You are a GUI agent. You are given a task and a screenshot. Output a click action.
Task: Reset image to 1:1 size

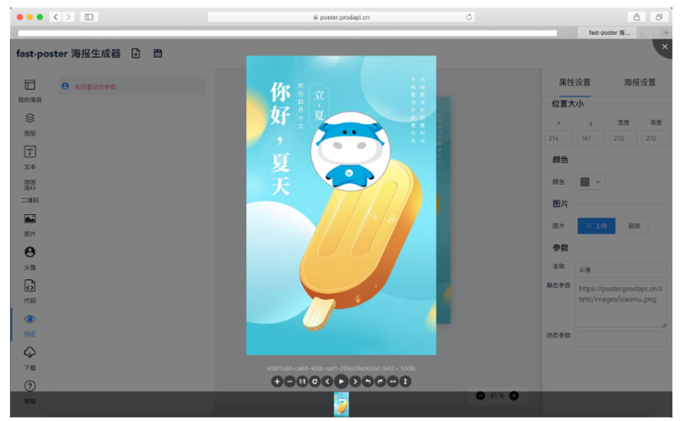302,381
